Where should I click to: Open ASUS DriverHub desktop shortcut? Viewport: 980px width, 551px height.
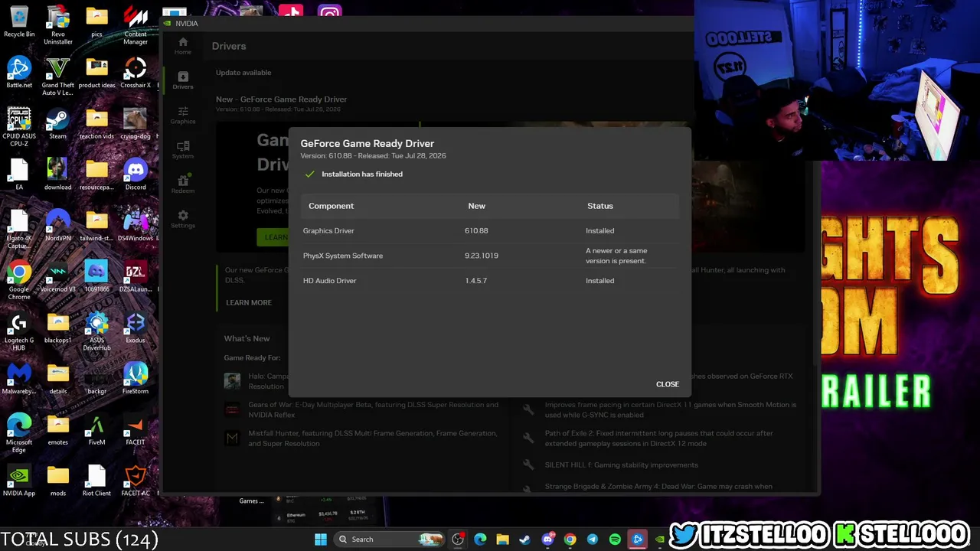96,331
